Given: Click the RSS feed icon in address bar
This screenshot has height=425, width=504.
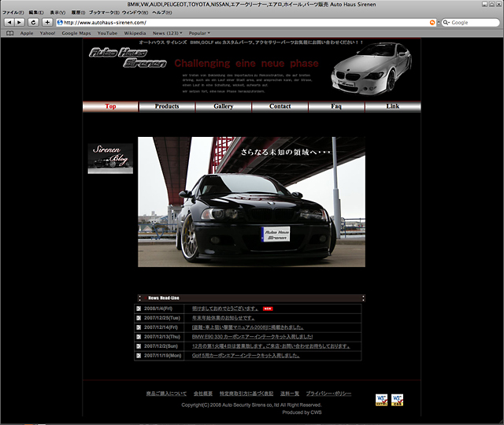Looking at the screenshot, I should point(432,23).
